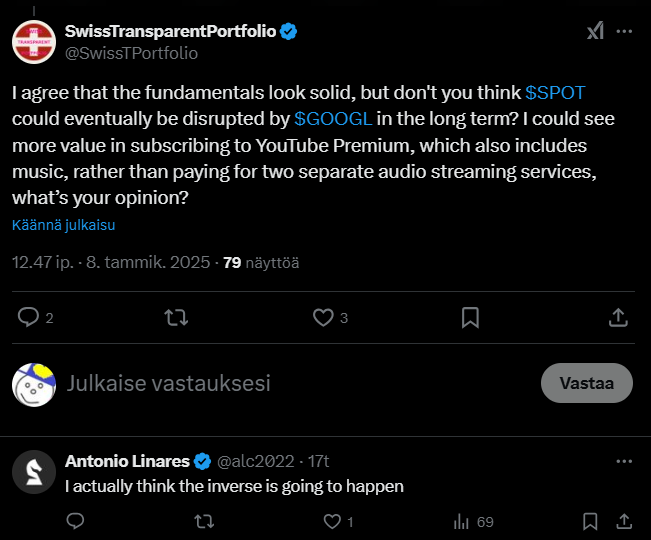Share Antonio Linares' reply
This screenshot has height=540, width=651.
(624, 521)
